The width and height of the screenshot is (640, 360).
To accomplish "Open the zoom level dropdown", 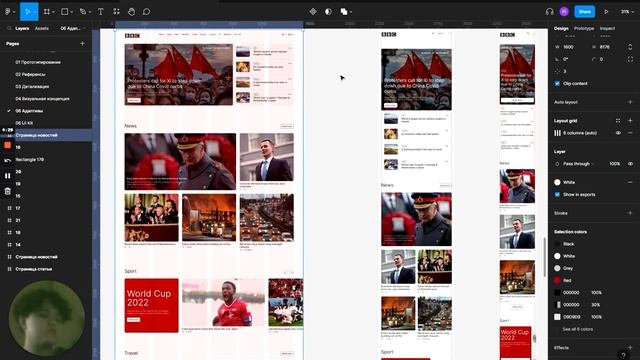I will coord(627,12).
